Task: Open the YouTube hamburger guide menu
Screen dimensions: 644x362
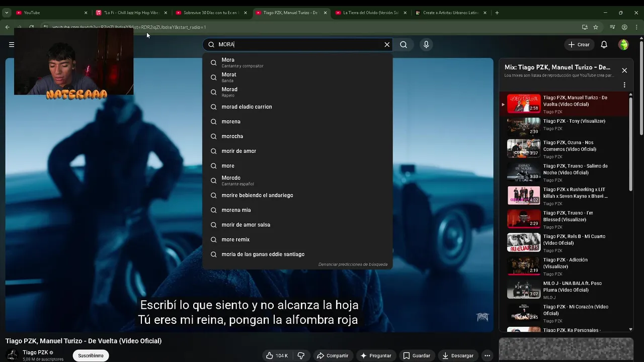Action: click(11, 44)
